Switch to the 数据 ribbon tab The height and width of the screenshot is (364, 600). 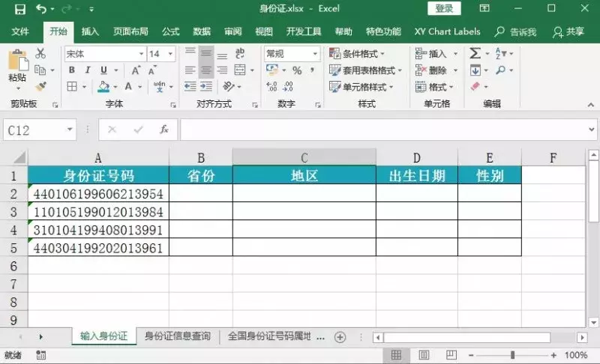pos(202,31)
